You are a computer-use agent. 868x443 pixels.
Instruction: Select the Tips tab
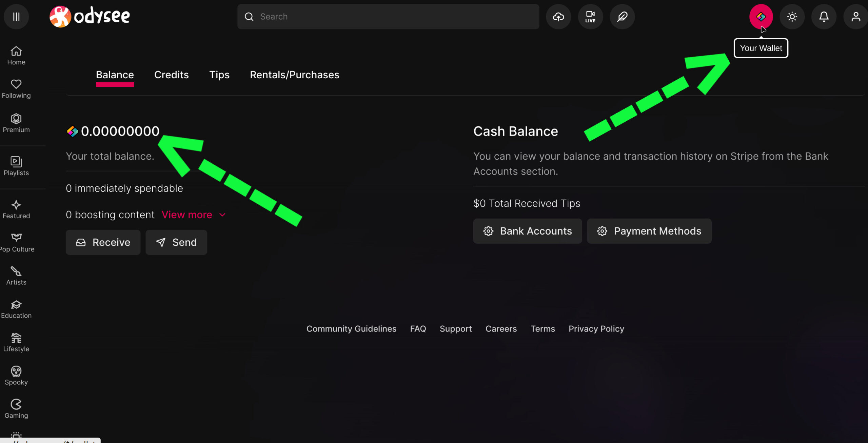click(219, 74)
